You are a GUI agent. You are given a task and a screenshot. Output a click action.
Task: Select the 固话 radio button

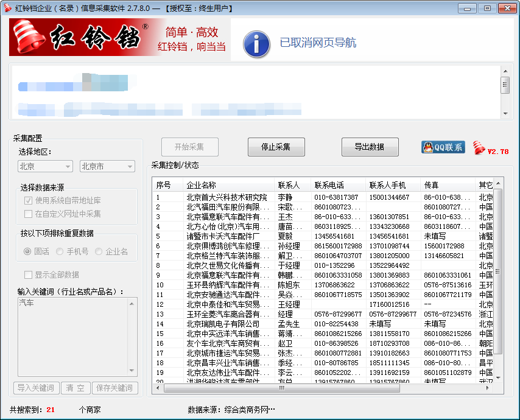click(x=27, y=251)
